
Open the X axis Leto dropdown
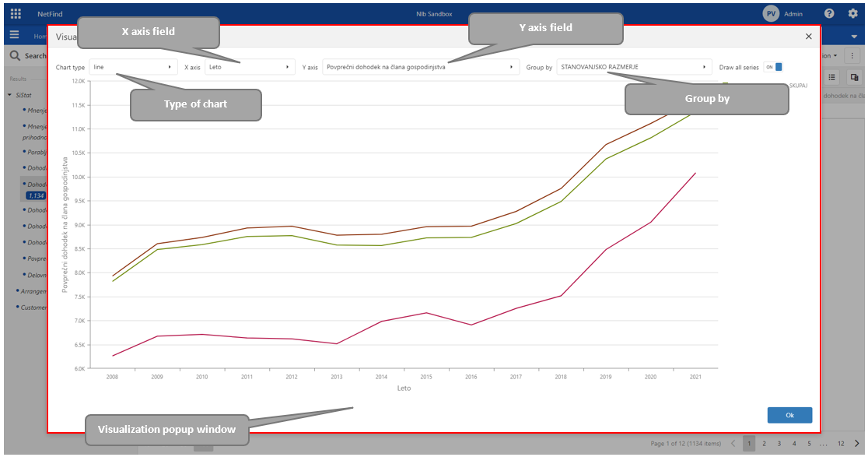click(250, 68)
